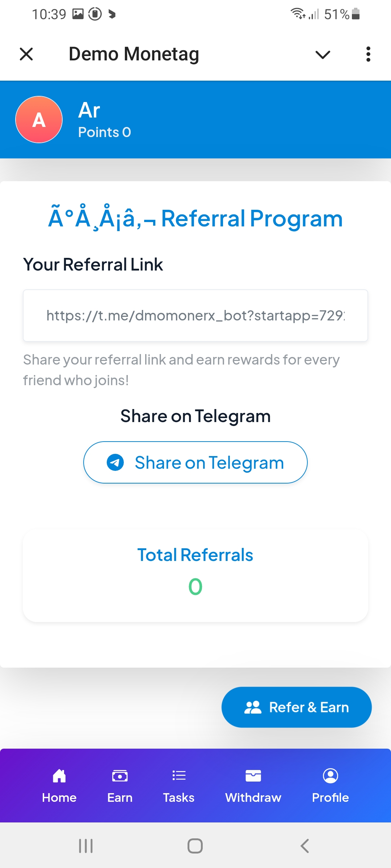
Task: Tap the Points 0 balance label
Action: [105, 132]
